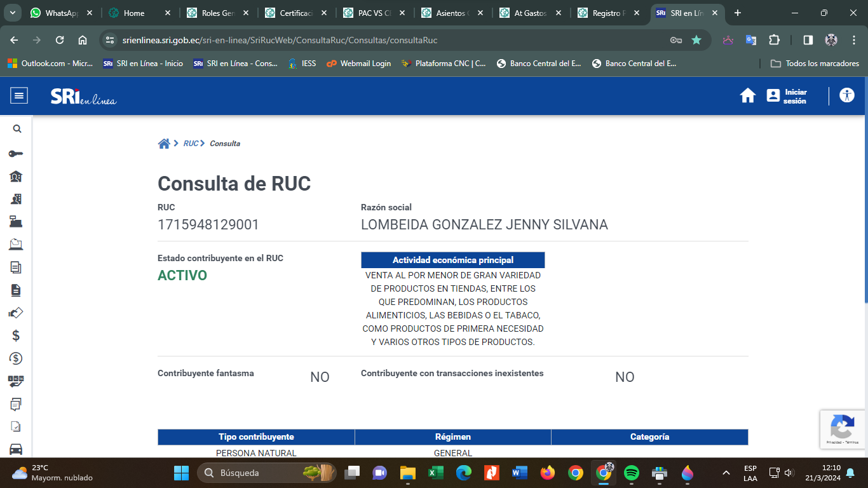
Task: Click the breadcrumb home icon
Action: pos(164,144)
